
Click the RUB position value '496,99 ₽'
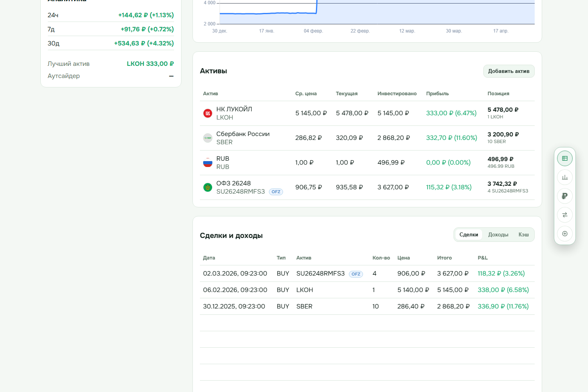click(x=501, y=159)
